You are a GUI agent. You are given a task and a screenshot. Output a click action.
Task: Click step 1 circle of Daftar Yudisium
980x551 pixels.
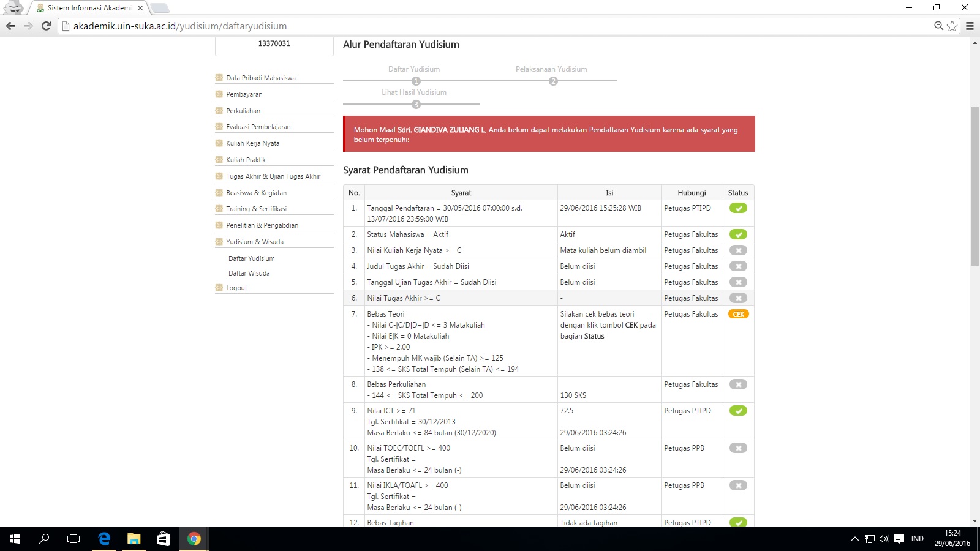pos(416,81)
